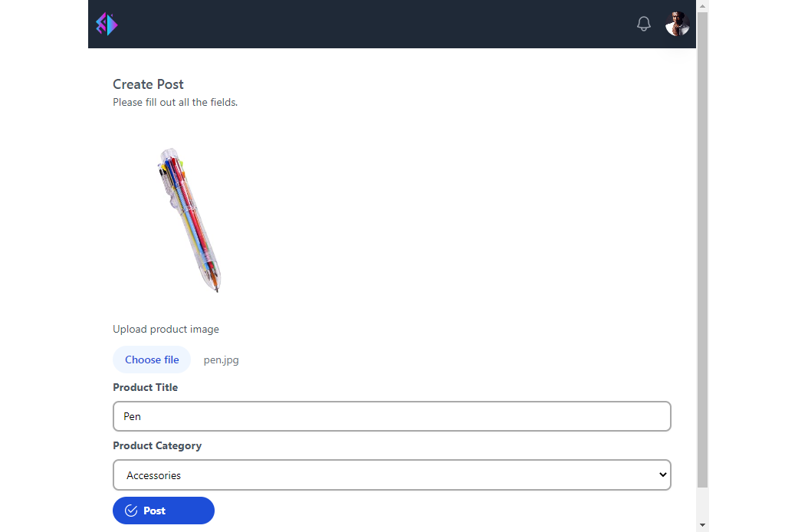Click the scrollbar track below the thumb

click(702, 504)
